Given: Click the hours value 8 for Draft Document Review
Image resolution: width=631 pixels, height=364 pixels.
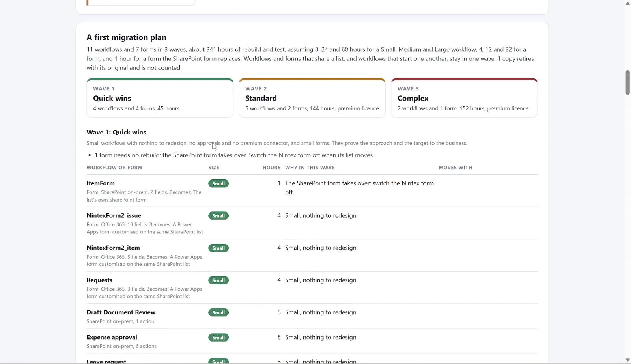Looking at the screenshot, I should click(x=279, y=312).
